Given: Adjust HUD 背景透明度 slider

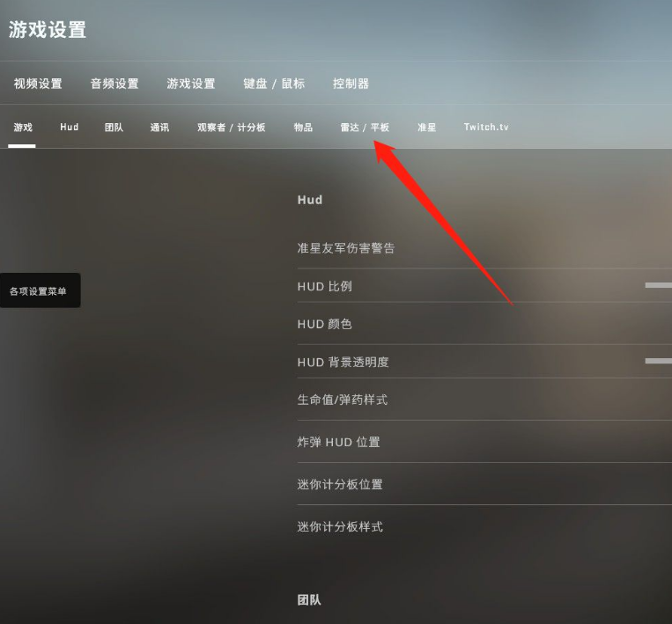Looking at the screenshot, I should click(x=658, y=361).
